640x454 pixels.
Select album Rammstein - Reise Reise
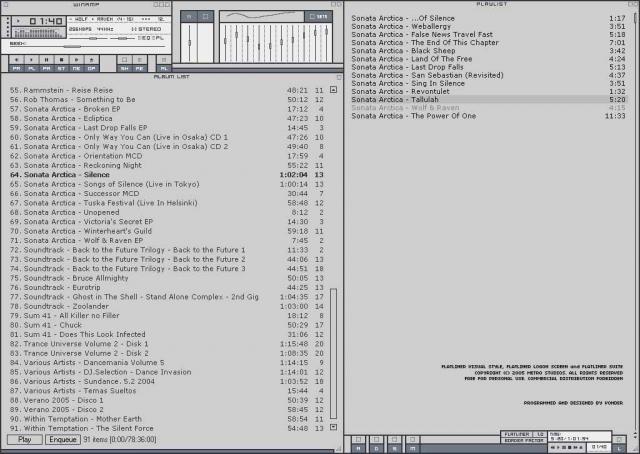(167, 90)
